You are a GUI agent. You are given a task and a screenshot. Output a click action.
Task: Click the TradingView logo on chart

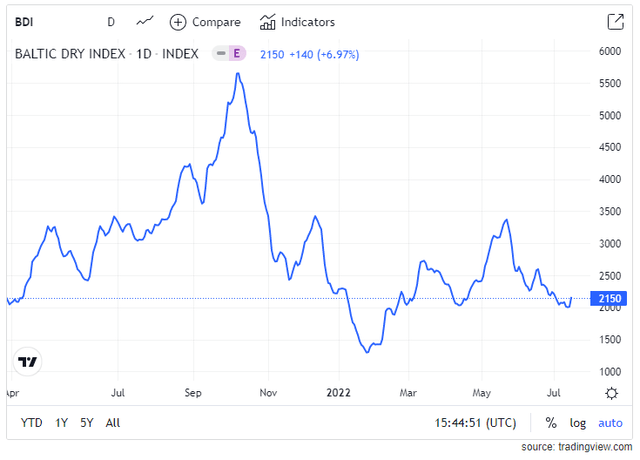pyautogui.click(x=28, y=362)
